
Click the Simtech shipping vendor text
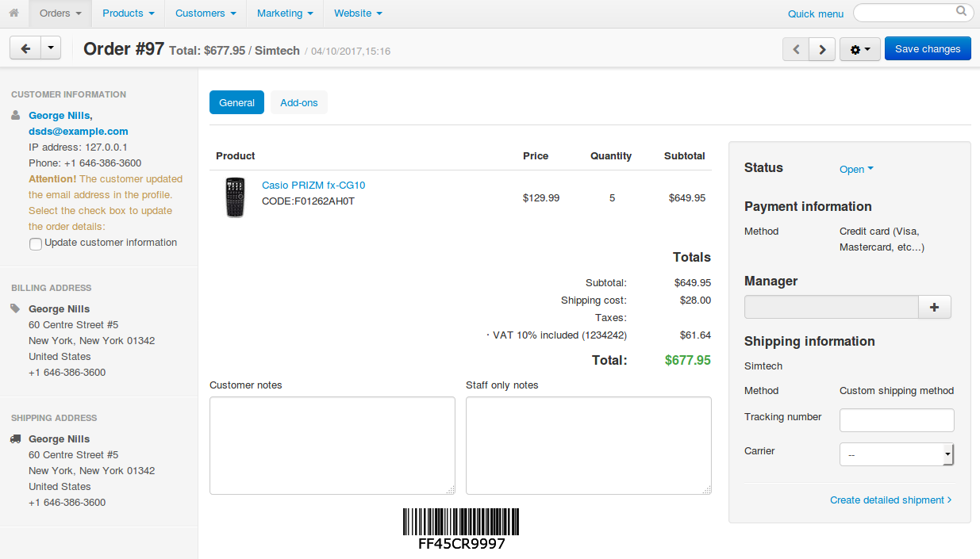763,366
